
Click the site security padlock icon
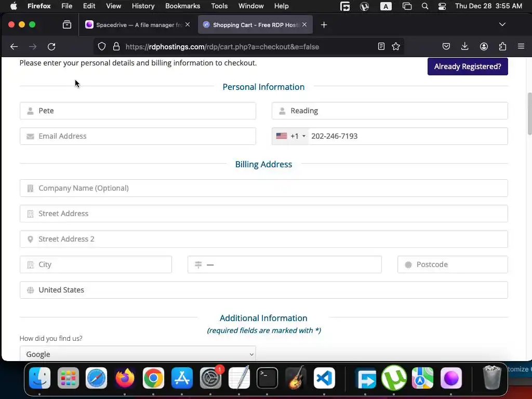coord(116,46)
